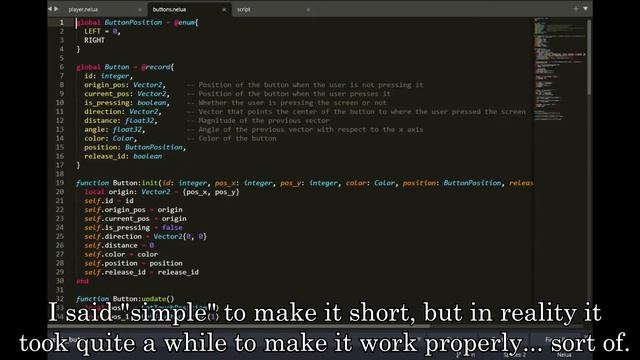Click the tab scroll right arrow
Screen dimensions: 640x360
pyautogui.click(x=56, y=9)
